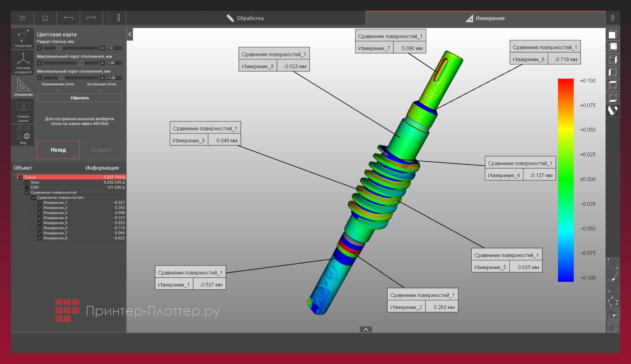Open the hamburger menu
Screen dimensions: 631x364
coord(22,18)
